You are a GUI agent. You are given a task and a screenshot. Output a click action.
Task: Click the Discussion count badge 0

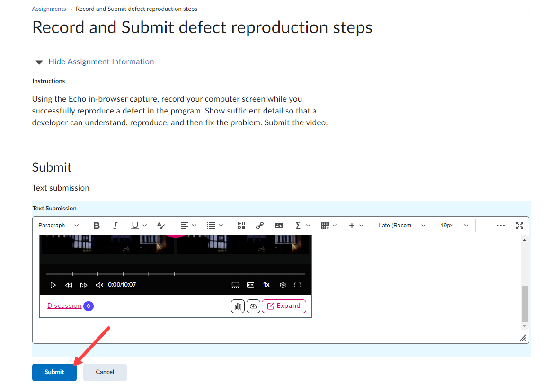tap(89, 306)
